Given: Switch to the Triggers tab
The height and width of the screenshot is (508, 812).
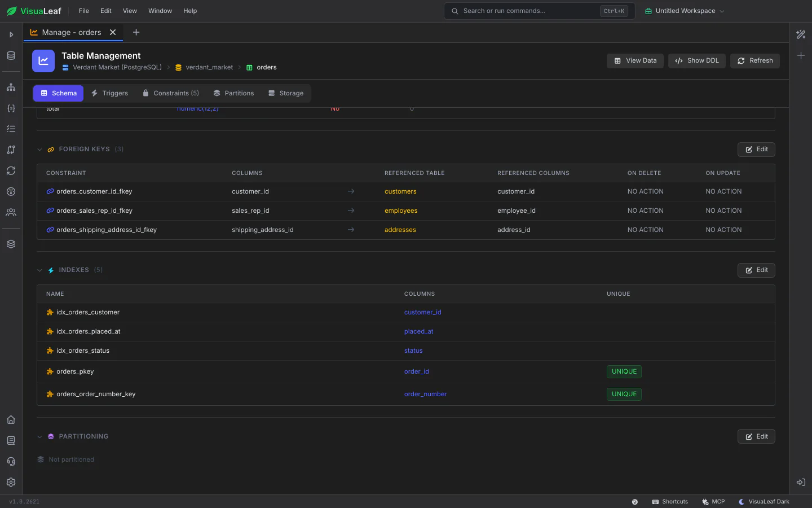Looking at the screenshot, I should (x=109, y=93).
